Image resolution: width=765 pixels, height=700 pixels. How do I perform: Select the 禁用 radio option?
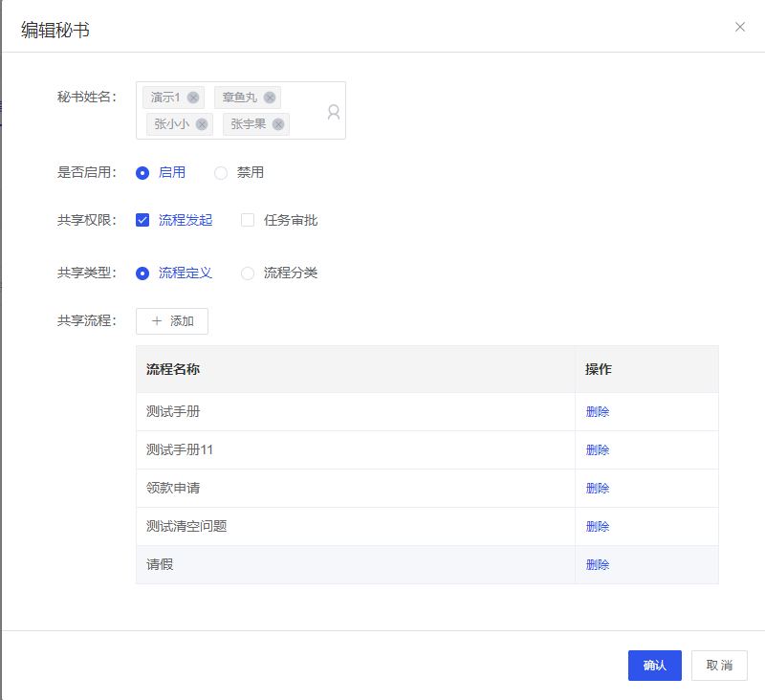coord(221,173)
